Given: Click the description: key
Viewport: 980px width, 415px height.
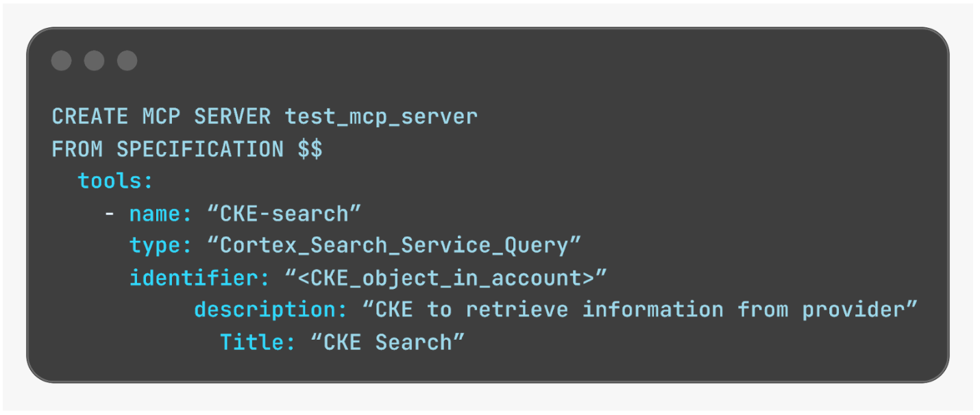Looking at the screenshot, I should [x=271, y=310].
